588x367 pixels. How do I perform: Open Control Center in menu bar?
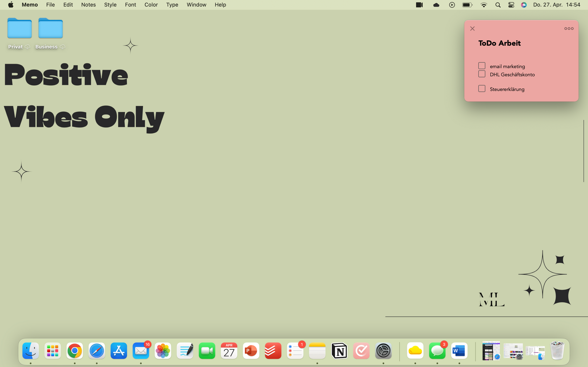point(511,5)
